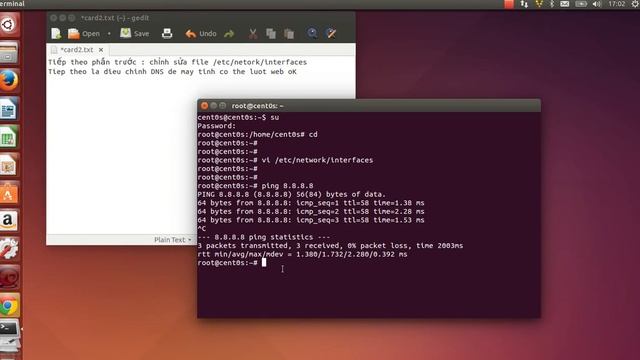Close the terminal window with red button

click(x=204, y=106)
